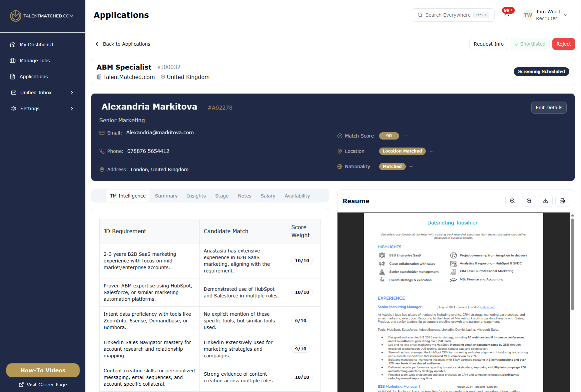Expand the Tom Wood profile dropdown
Screen dimensions: 581x392
click(566, 15)
